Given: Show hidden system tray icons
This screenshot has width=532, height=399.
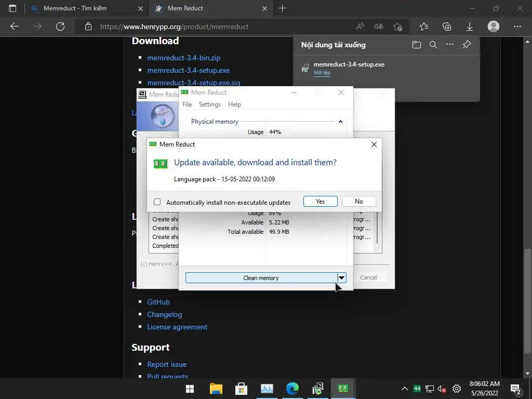Looking at the screenshot, I should 404,389.
